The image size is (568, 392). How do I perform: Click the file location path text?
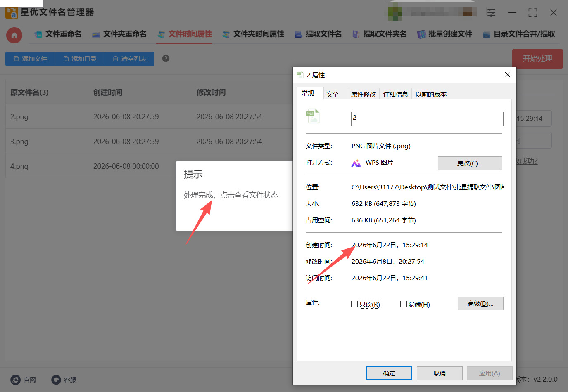(x=428, y=187)
